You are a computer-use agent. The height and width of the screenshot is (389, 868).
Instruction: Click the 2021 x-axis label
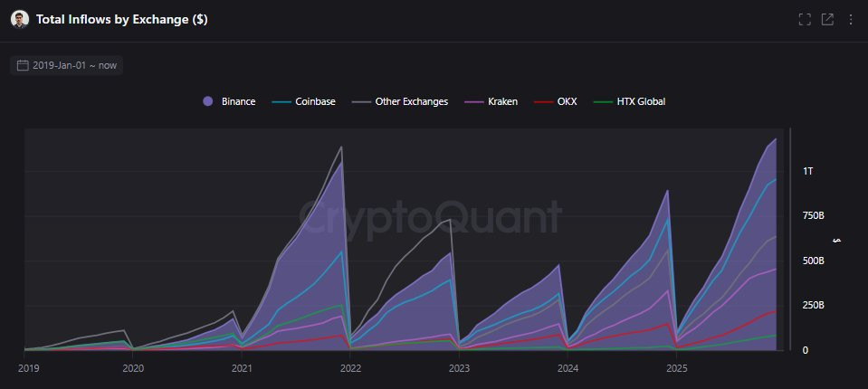242,367
